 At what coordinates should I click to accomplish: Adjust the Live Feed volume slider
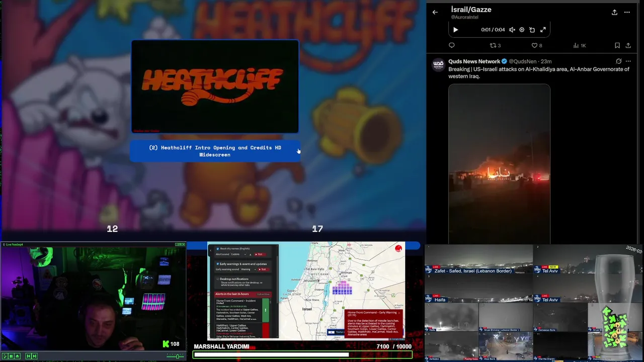click(x=175, y=356)
